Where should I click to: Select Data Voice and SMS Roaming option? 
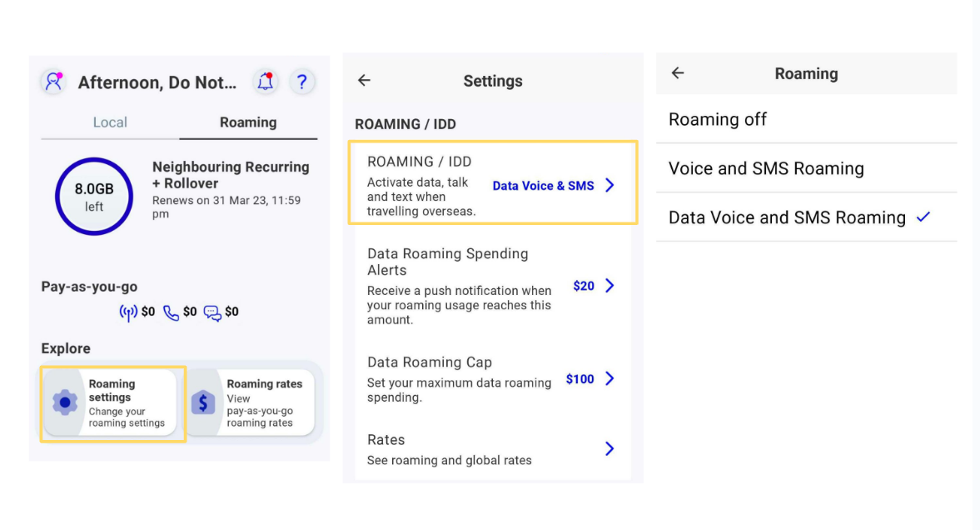click(787, 217)
